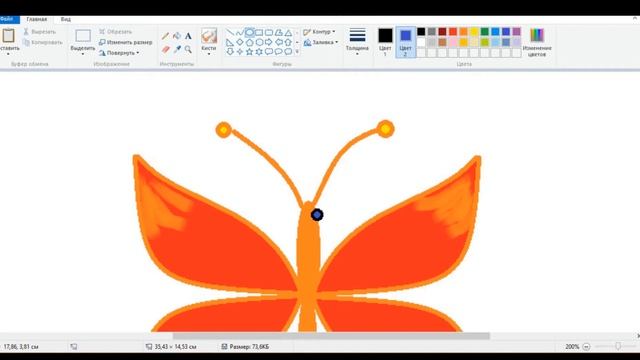
Task: Click the Crop (Обрезать) button
Action: pyautogui.click(x=116, y=31)
